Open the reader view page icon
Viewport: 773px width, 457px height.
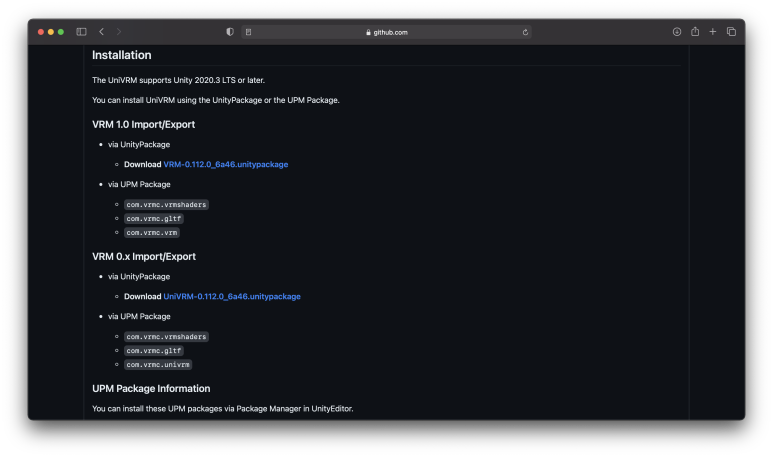tap(248, 32)
